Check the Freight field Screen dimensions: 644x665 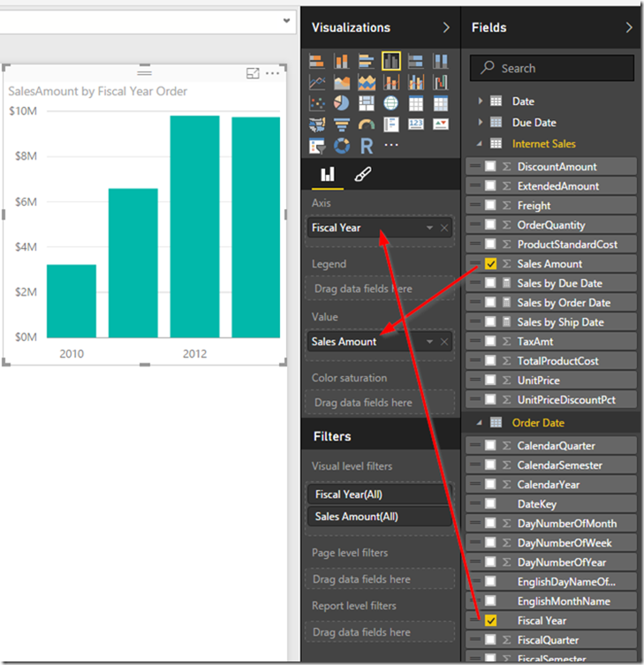click(490, 205)
